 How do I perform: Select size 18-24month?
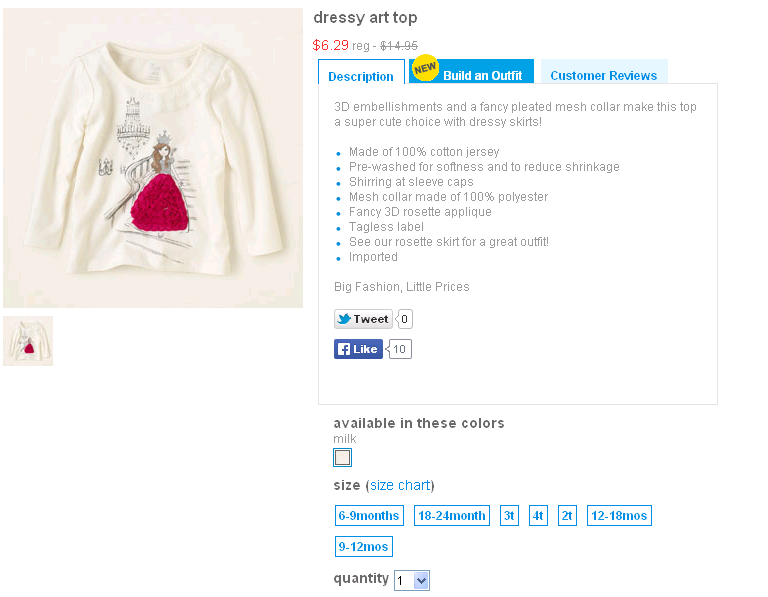click(x=452, y=516)
